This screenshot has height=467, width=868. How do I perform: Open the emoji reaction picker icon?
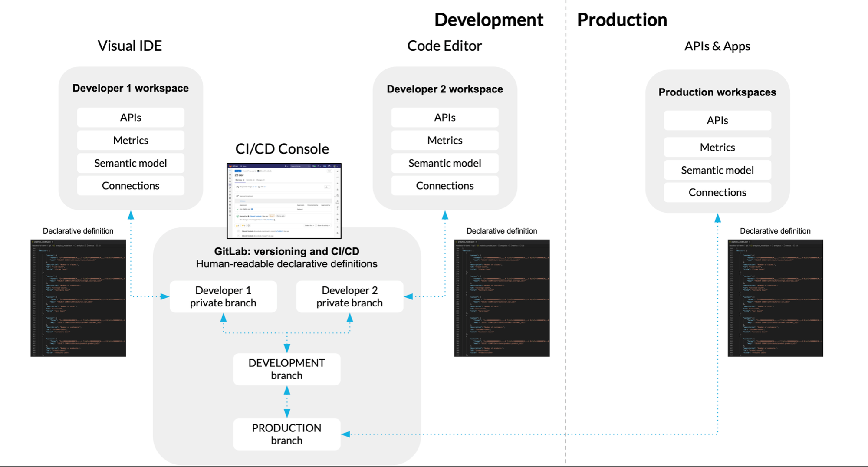(249, 226)
